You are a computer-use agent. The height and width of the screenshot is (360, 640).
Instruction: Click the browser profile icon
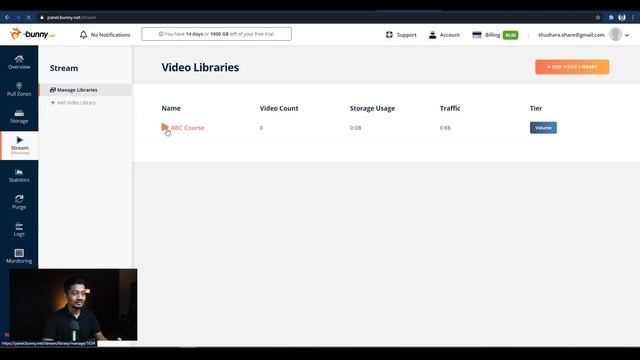point(622,17)
